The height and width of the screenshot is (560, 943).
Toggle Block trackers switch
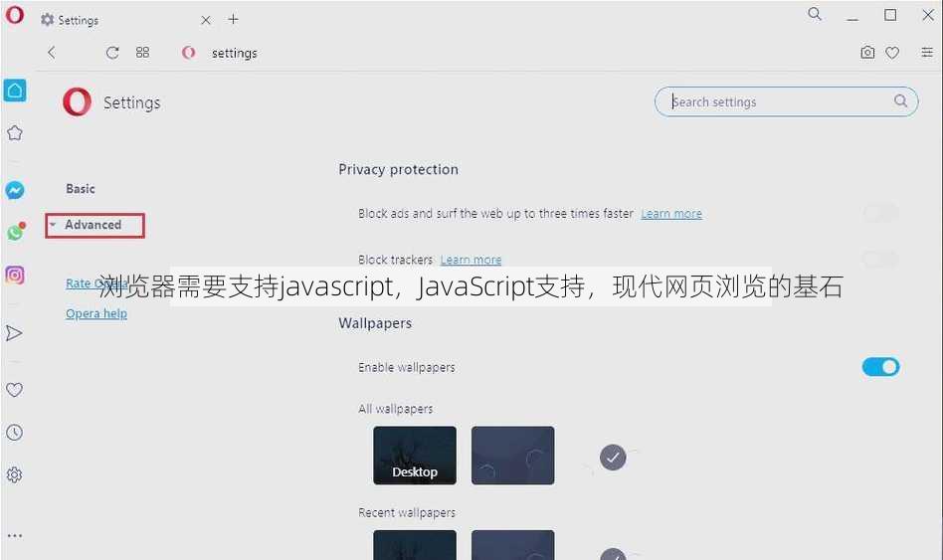(880, 260)
